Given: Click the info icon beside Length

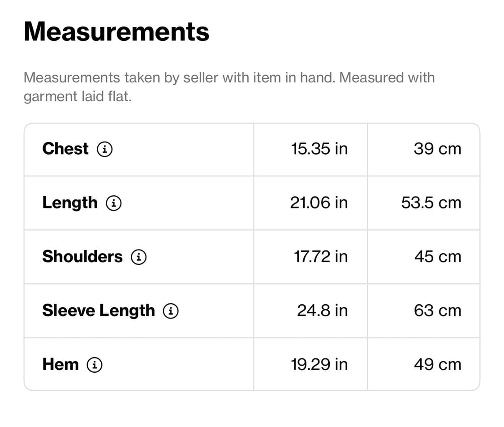Looking at the screenshot, I should tap(114, 203).
